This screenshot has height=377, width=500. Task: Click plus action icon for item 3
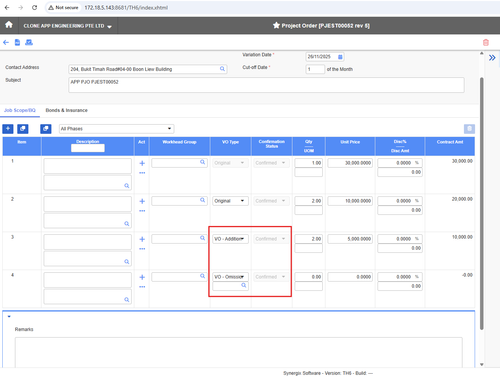tap(142, 239)
